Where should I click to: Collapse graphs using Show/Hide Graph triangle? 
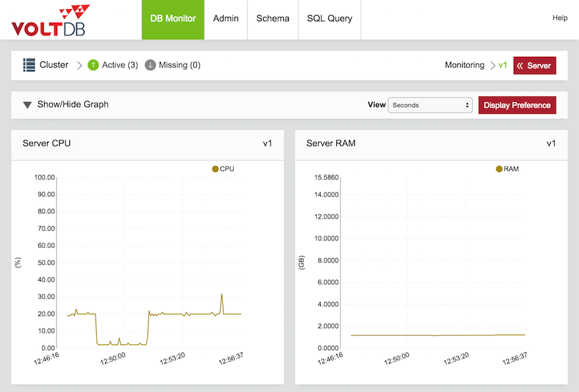[x=27, y=105]
